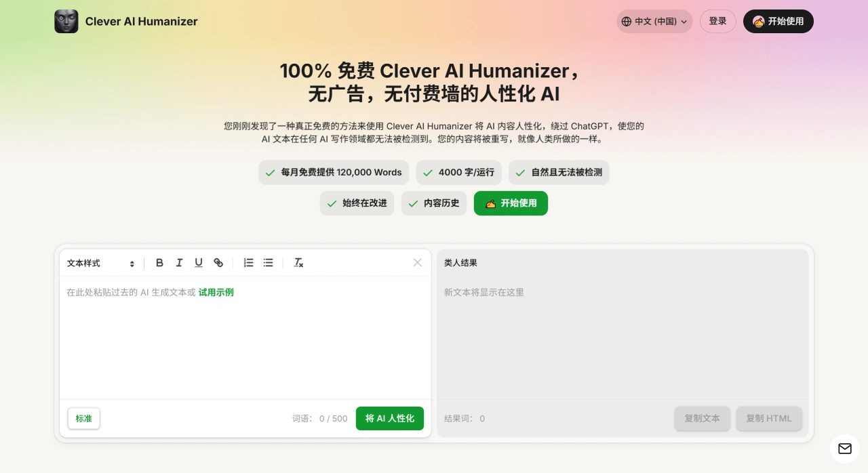Open the mail contact widget
The width and height of the screenshot is (868, 473).
[x=845, y=449]
